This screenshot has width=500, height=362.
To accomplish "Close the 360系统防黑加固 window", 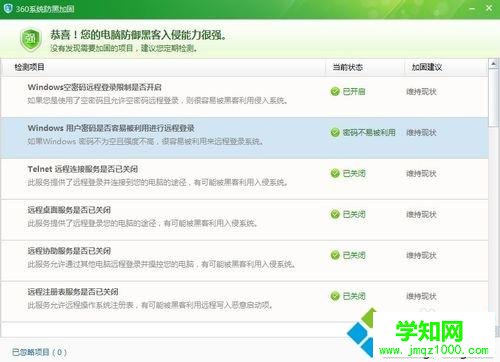I will [x=489, y=8].
